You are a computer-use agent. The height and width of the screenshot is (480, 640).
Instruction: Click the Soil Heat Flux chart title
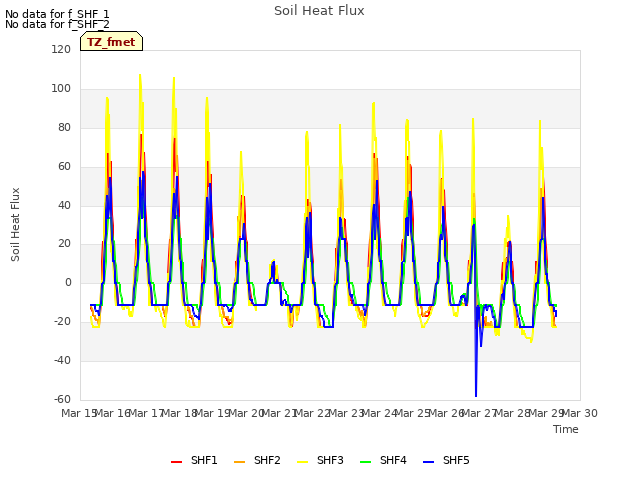319,11
